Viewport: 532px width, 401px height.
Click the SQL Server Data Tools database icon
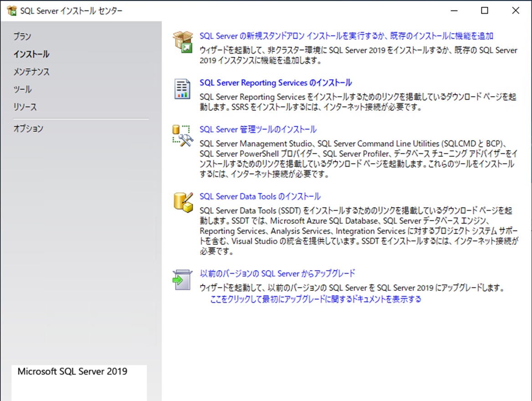183,202
